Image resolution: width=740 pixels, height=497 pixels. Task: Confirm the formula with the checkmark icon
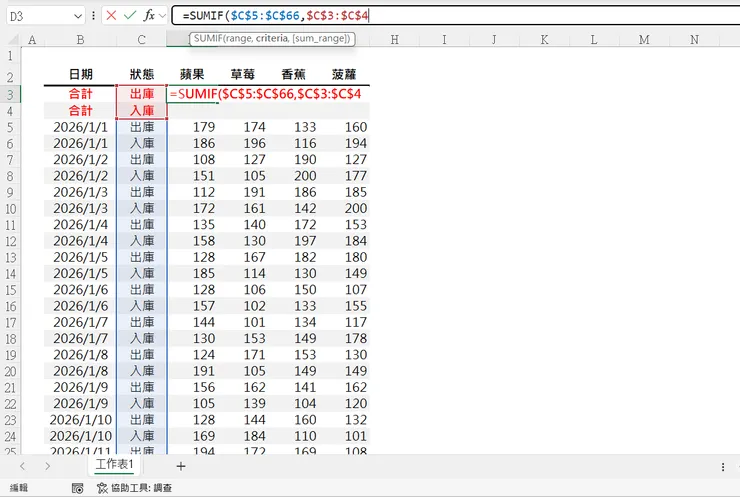point(130,16)
